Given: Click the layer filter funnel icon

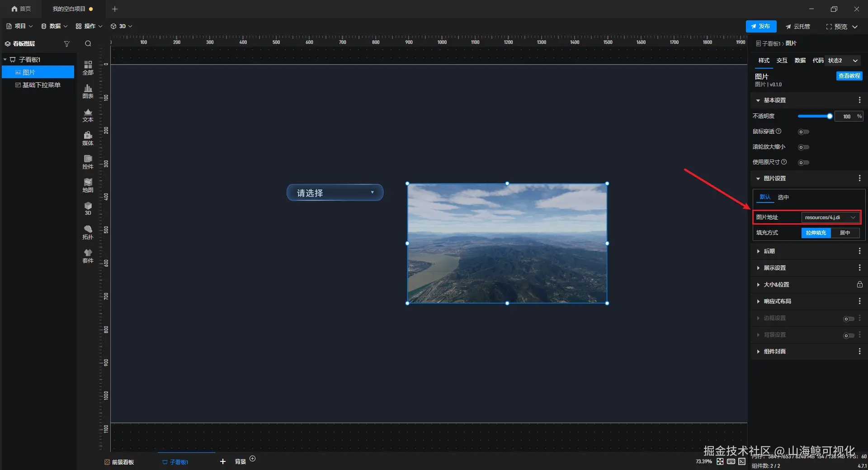Looking at the screenshot, I should [x=67, y=44].
